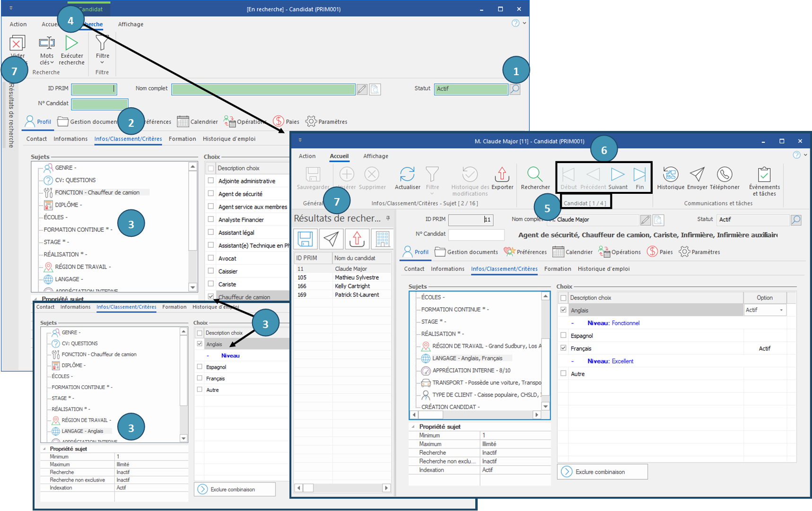Select Mathieu Sylvestre in search results
Image resolution: width=812 pixels, height=511 pixels.
(x=357, y=277)
